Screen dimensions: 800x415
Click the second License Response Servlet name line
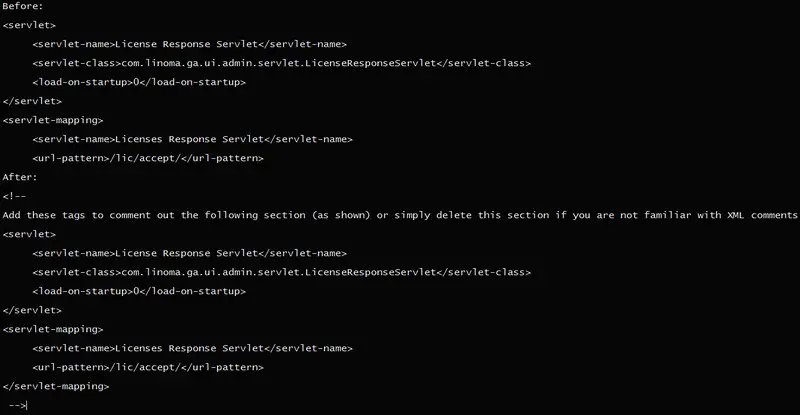[189, 253]
